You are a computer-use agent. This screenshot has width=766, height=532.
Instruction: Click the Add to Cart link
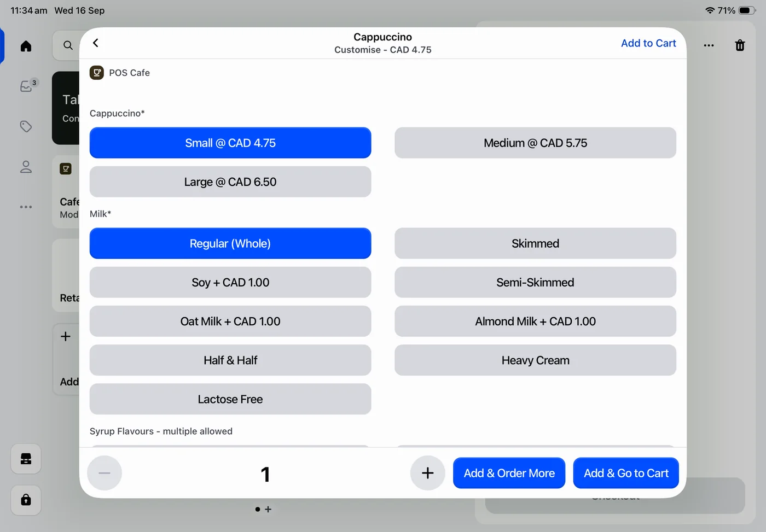pyautogui.click(x=648, y=43)
